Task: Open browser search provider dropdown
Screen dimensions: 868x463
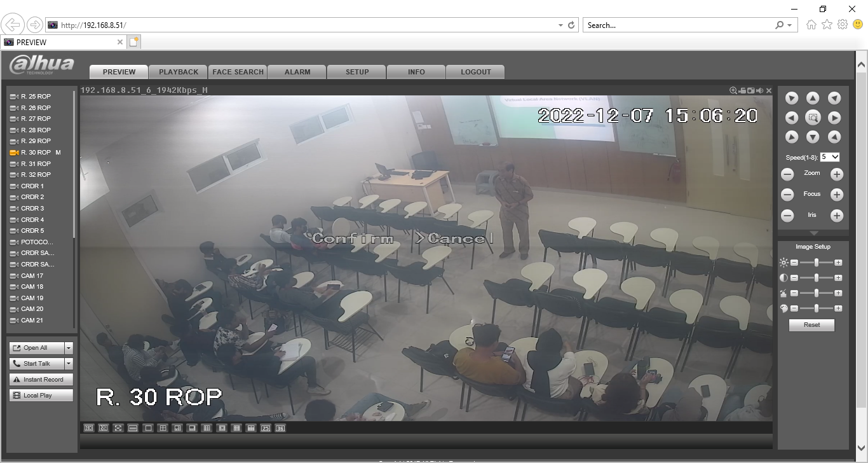Action: tap(790, 25)
